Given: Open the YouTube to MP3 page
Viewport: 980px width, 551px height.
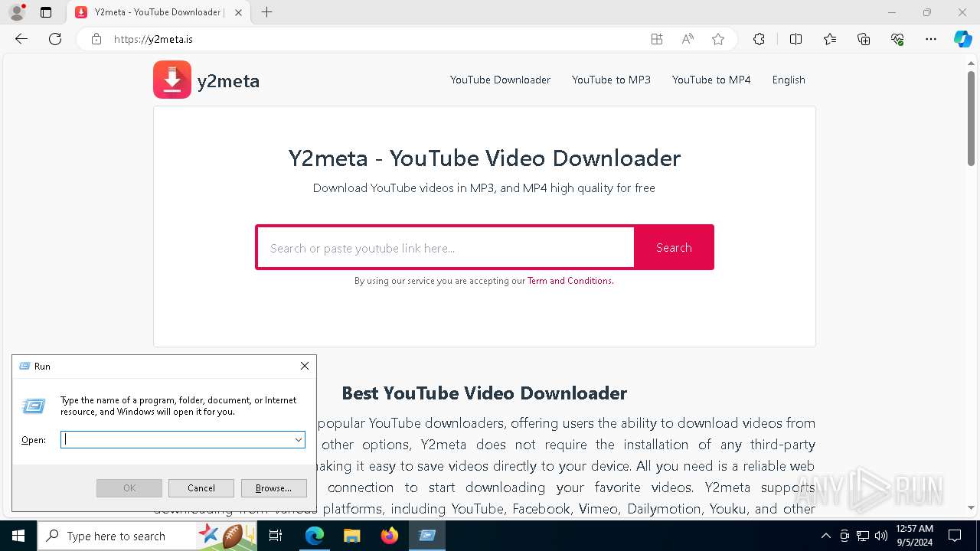Looking at the screenshot, I should [x=611, y=80].
